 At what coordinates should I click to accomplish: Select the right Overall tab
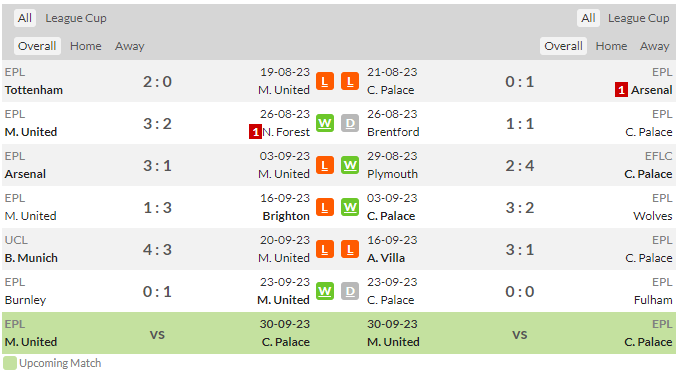point(563,46)
